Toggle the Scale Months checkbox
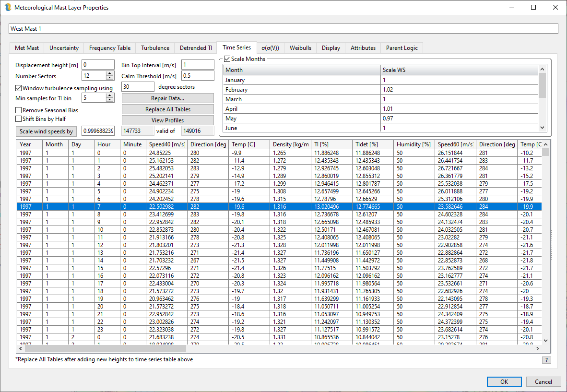The width and height of the screenshot is (567, 392). tap(227, 59)
